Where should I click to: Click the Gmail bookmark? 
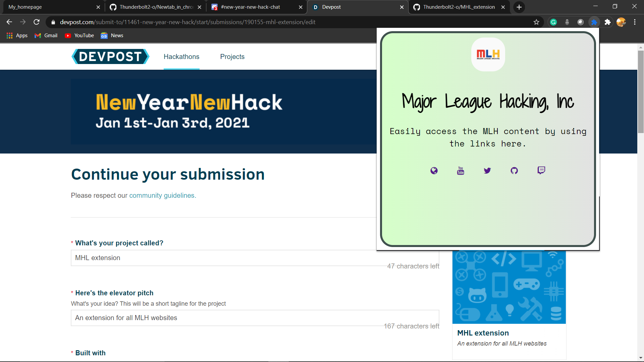(x=46, y=36)
